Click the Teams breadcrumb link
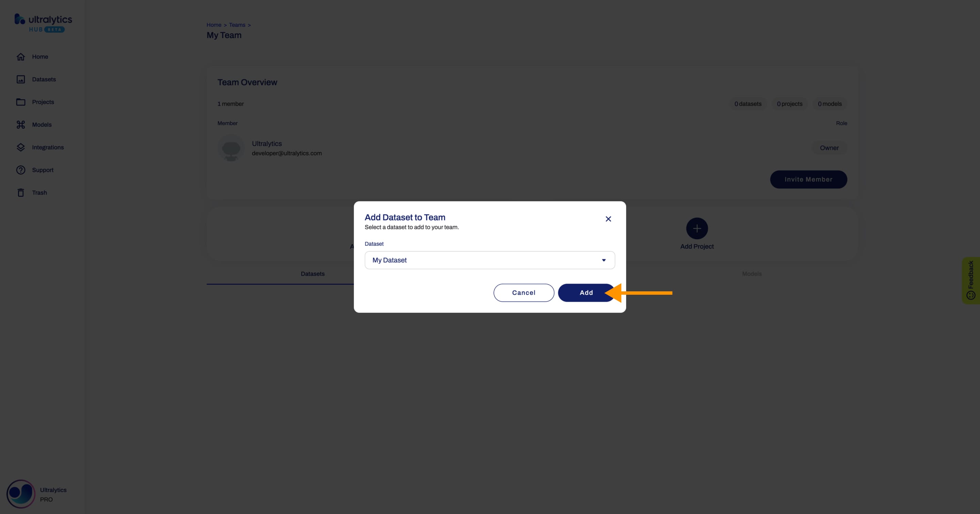 click(x=236, y=24)
